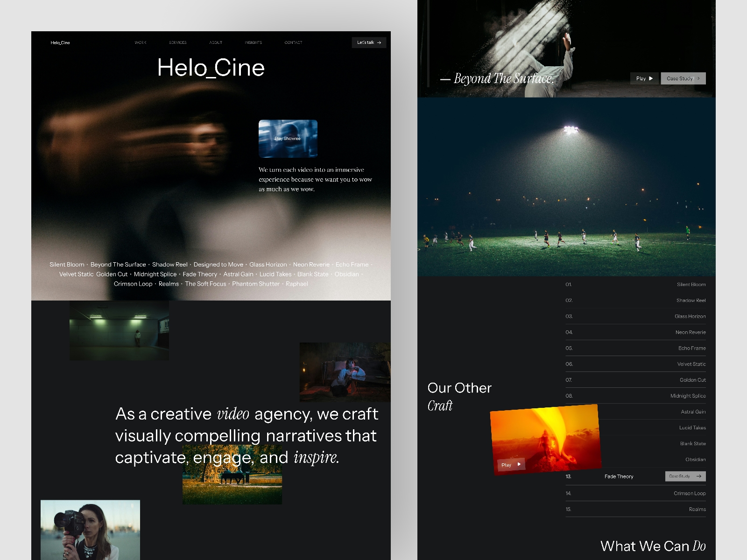Click arrow icon beside Fade Theory Case Study
The height and width of the screenshot is (560, 747).
(x=699, y=476)
